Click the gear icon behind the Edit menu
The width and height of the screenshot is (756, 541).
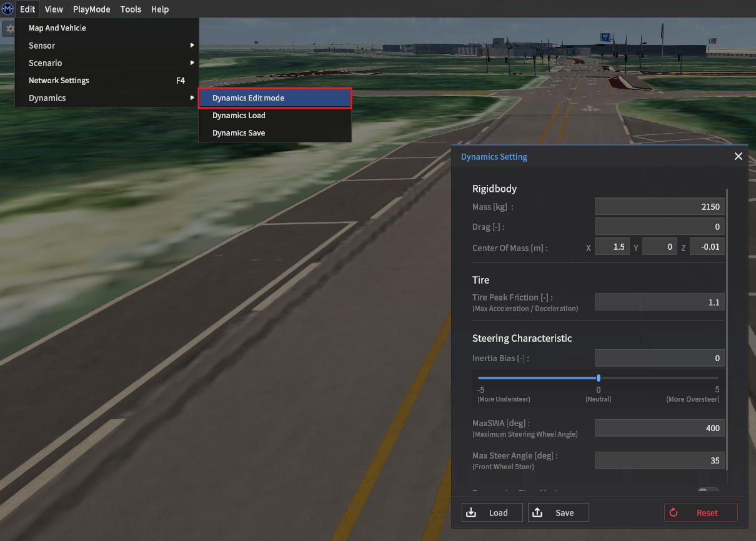[x=9, y=29]
